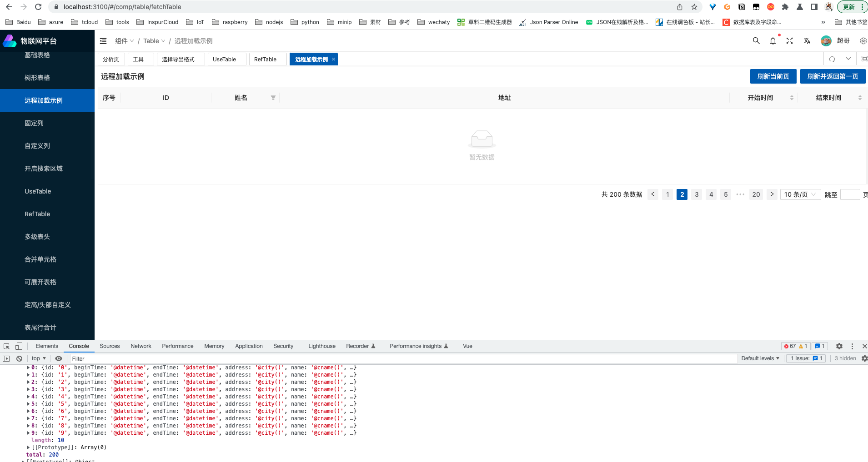This screenshot has height=462, width=868.
Task: Click the browser back arrow
Action: pyautogui.click(x=9, y=7)
